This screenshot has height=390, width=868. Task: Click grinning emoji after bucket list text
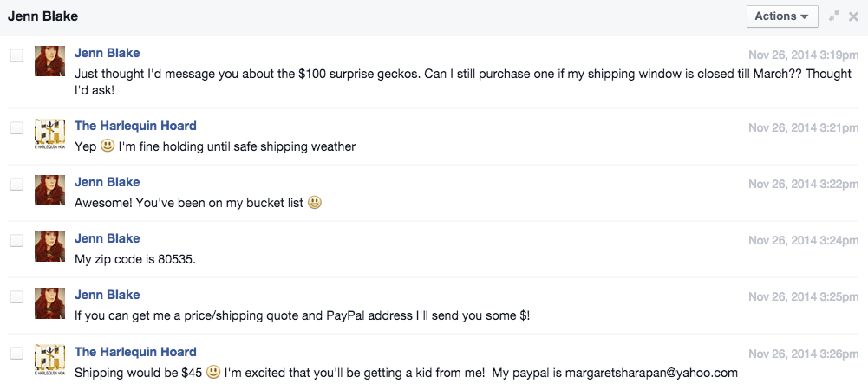pyautogui.click(x=315, y=203)
